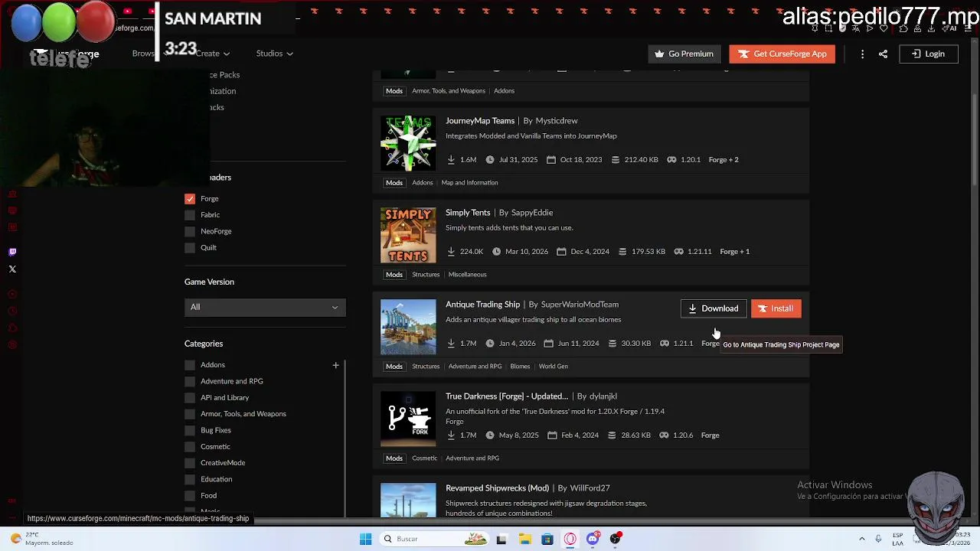Screen dimensions: 980x551
Task: Open author SappyEddie's profile
Action: coord(532,212)
